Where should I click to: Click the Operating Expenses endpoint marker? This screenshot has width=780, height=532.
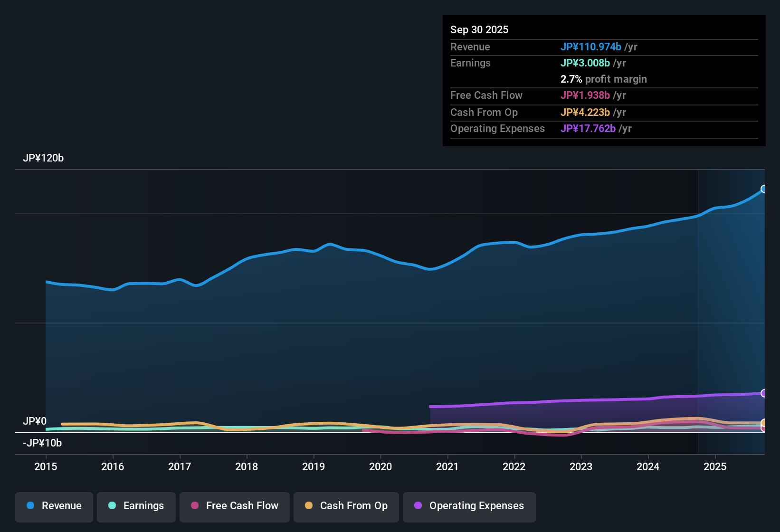[x=763, y=393]
